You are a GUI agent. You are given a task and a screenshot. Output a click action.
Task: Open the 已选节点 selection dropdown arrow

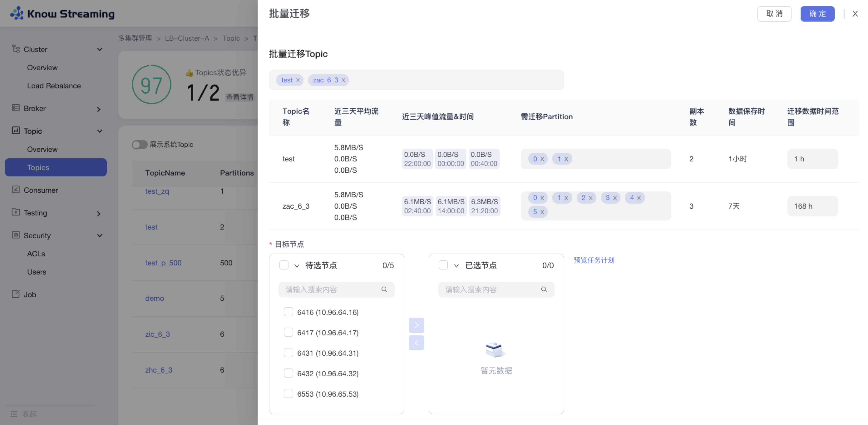pos(456,266)
